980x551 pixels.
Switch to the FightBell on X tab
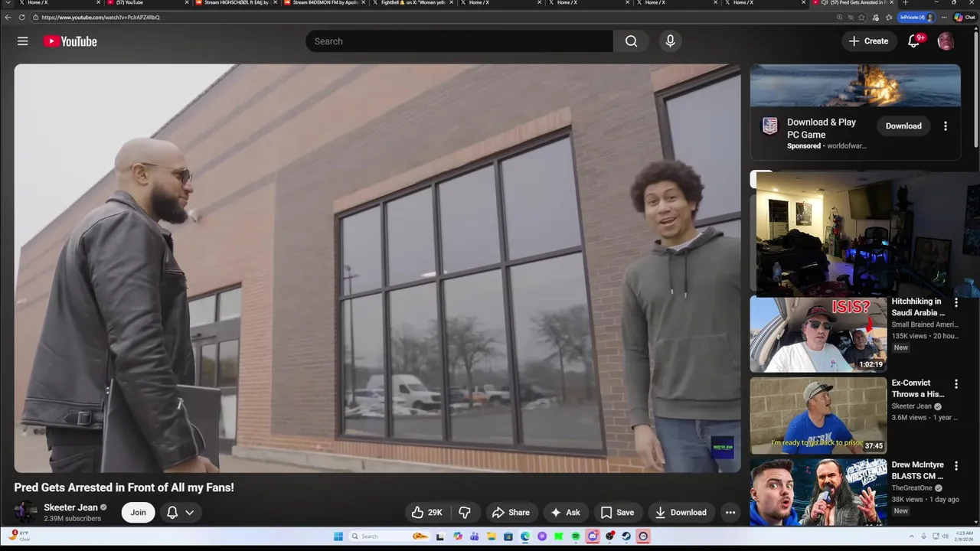coord(413,3)
